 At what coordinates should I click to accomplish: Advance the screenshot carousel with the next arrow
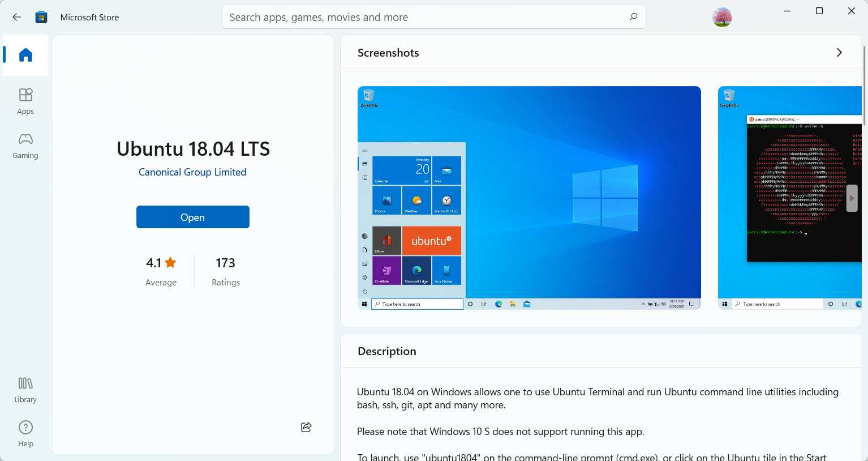point(852,198)
